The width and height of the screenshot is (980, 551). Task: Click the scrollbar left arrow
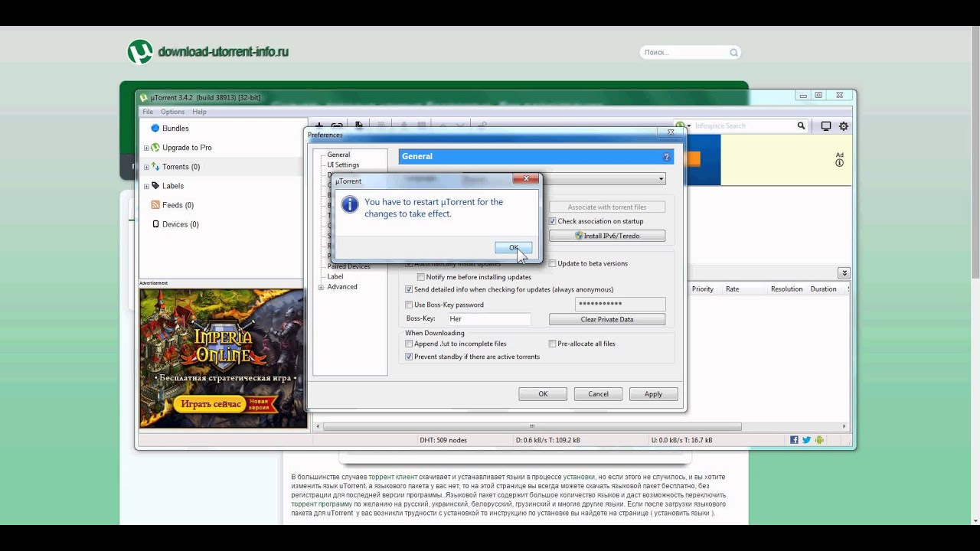click(x=318, y=426)
